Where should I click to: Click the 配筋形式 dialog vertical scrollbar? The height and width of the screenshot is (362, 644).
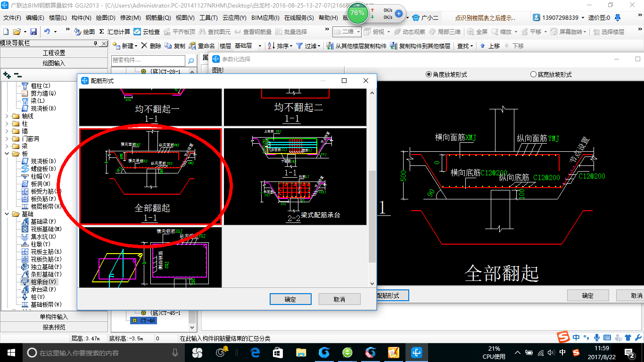(x=372, y=217)
